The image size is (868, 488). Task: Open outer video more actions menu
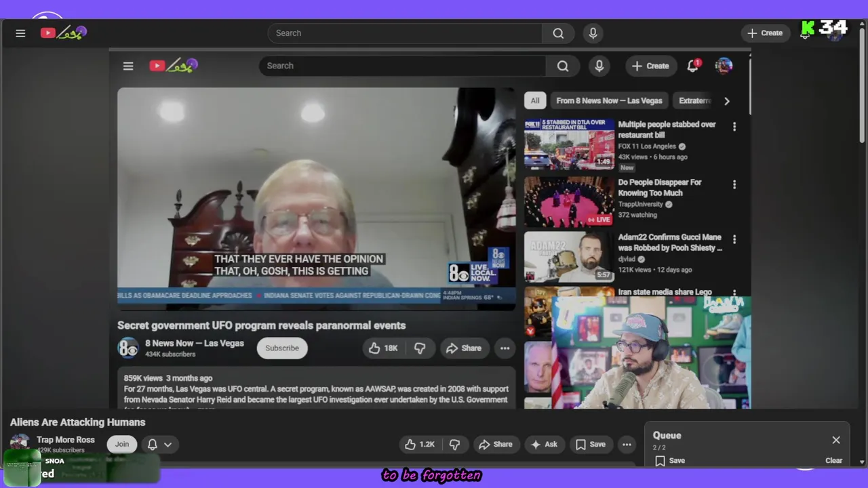(627, 445)
